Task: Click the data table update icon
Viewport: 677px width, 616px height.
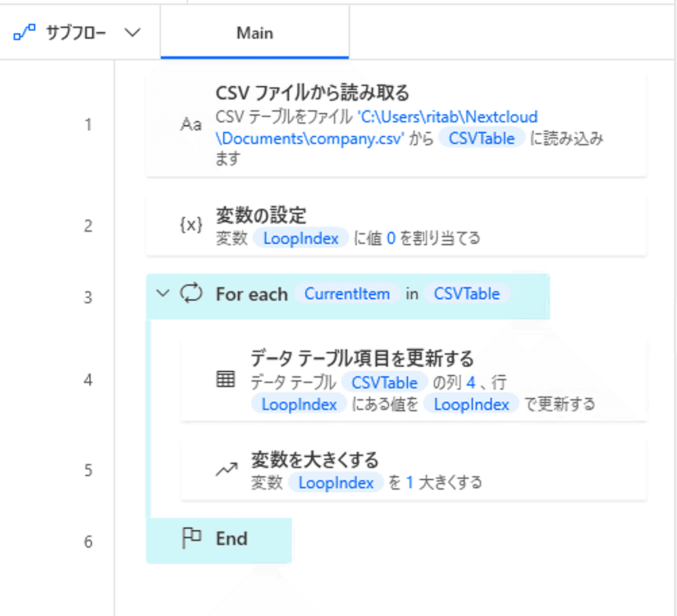Action: point(225,380)
